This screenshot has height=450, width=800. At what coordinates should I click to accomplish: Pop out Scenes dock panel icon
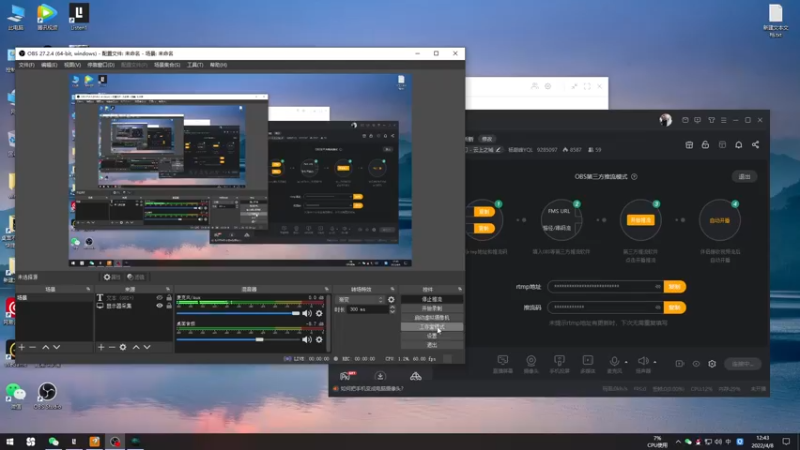point(88,289)
